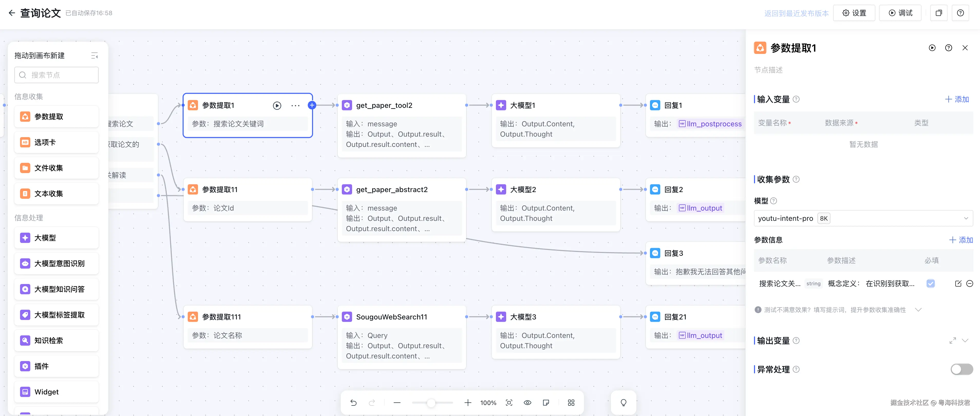Click the undo arrow in the bottom toolbar

353,403
